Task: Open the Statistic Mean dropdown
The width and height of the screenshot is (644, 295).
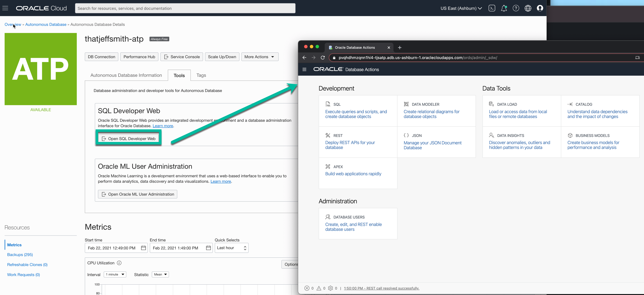Action: (160, 274)
